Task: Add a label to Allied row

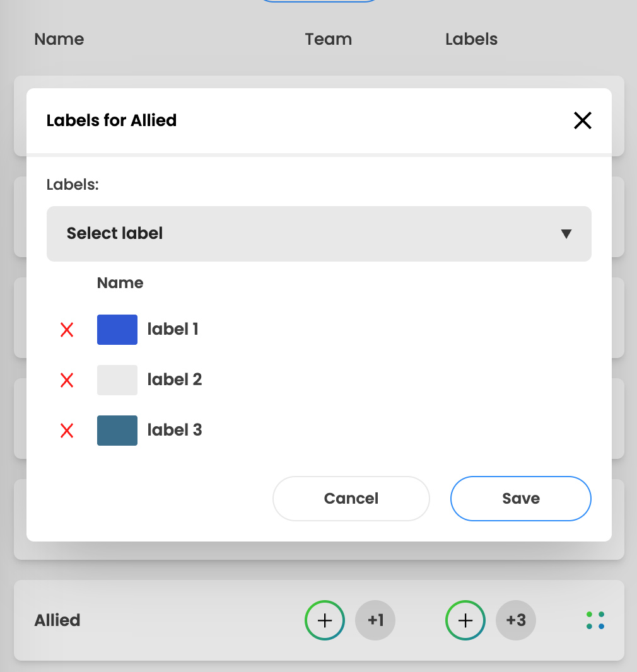Action: coord(465,620)
